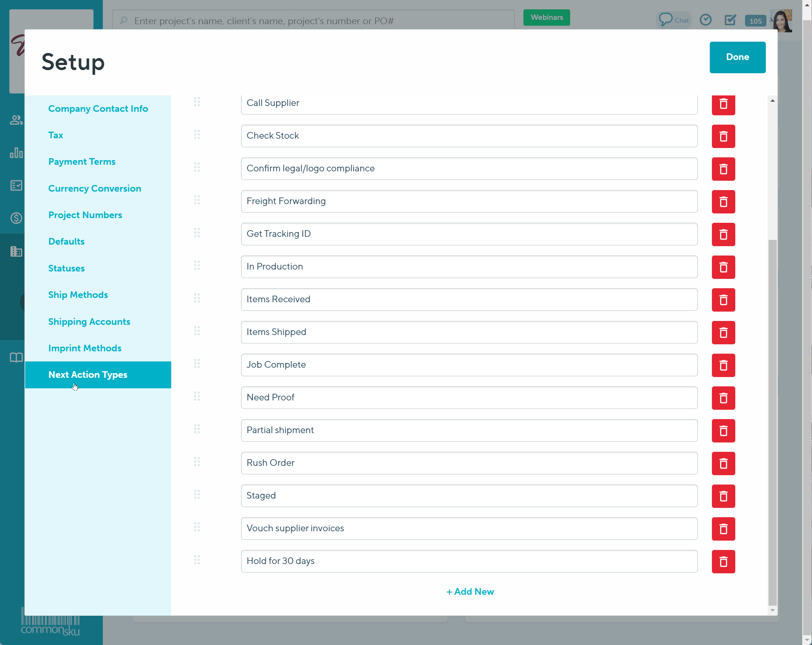Delete the Check Stock action type

click(x=723, y=136)
